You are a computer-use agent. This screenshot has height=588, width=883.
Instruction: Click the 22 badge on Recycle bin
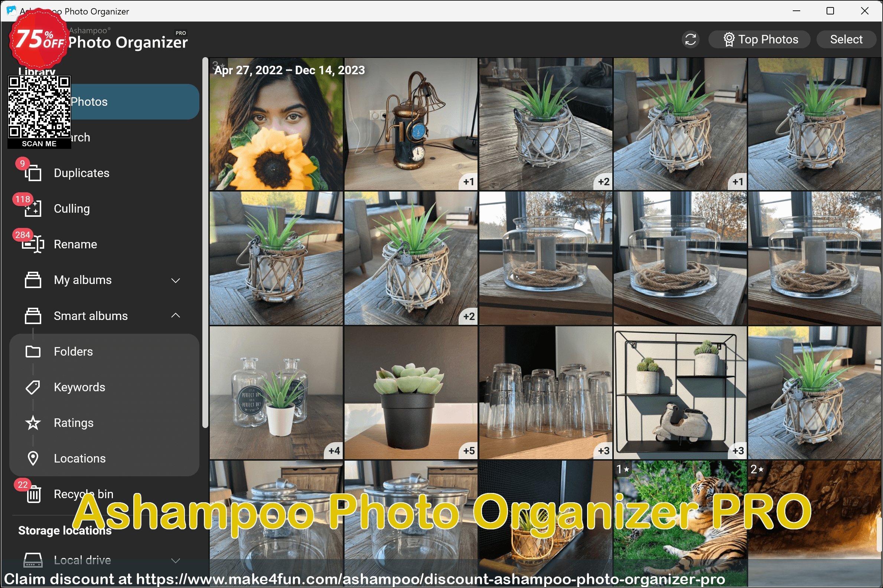click(23, 485)
